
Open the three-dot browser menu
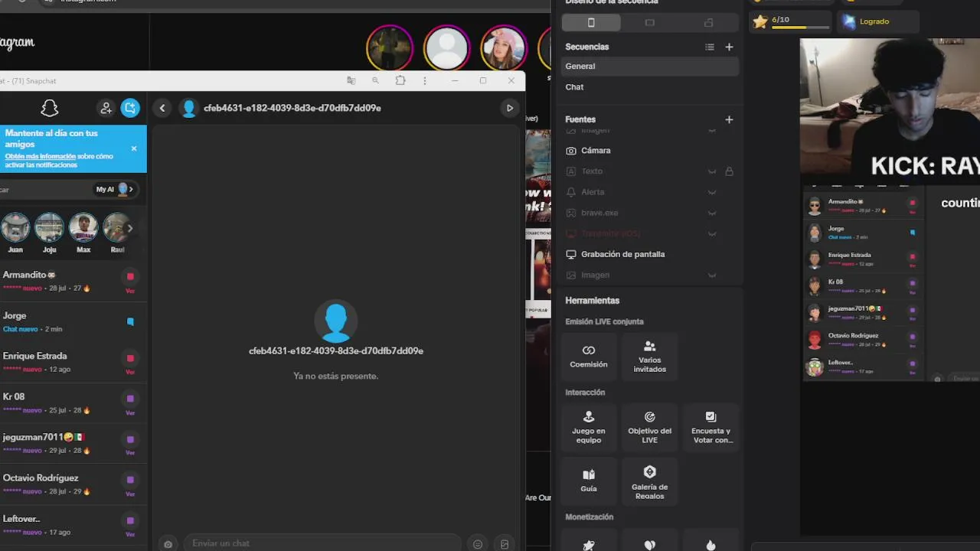[425, 80]
